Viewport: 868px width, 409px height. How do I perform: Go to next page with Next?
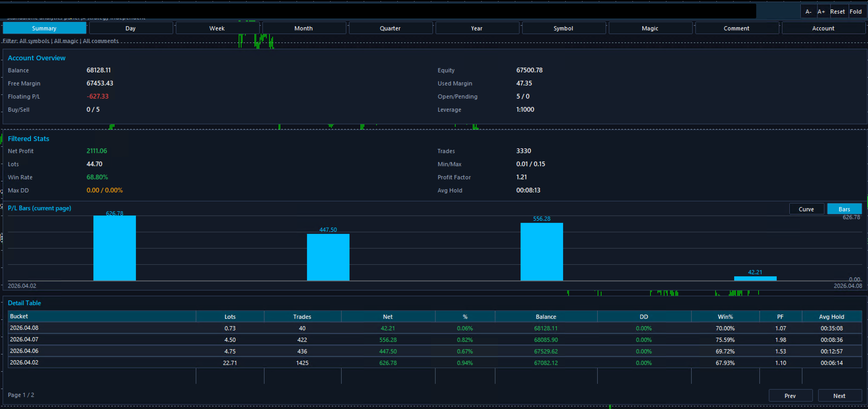(x=839, y=396)
